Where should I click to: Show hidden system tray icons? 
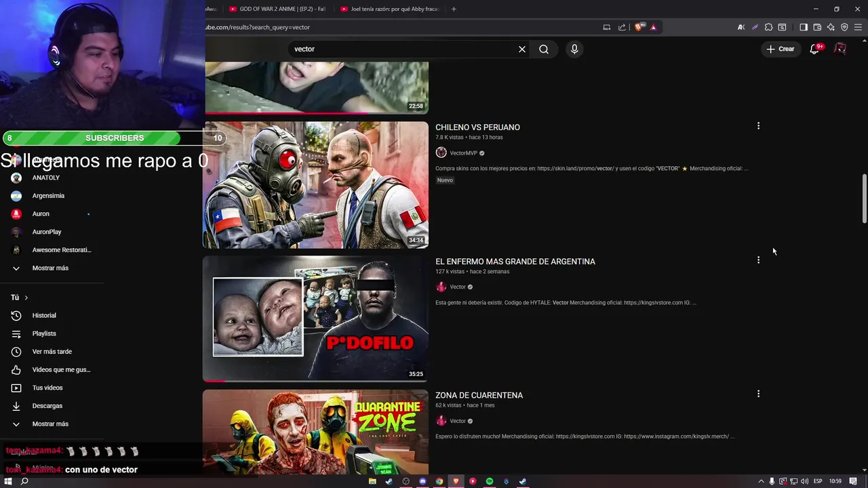coord(761,481)
